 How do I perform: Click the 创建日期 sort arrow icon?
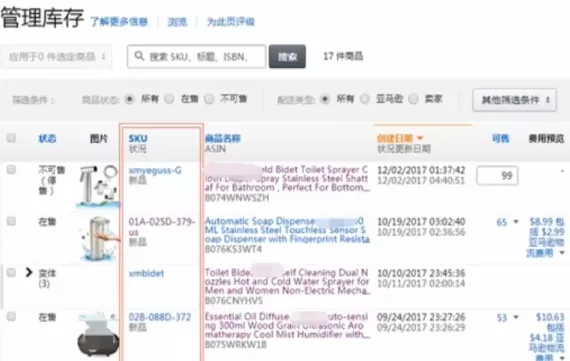point(420,138)
